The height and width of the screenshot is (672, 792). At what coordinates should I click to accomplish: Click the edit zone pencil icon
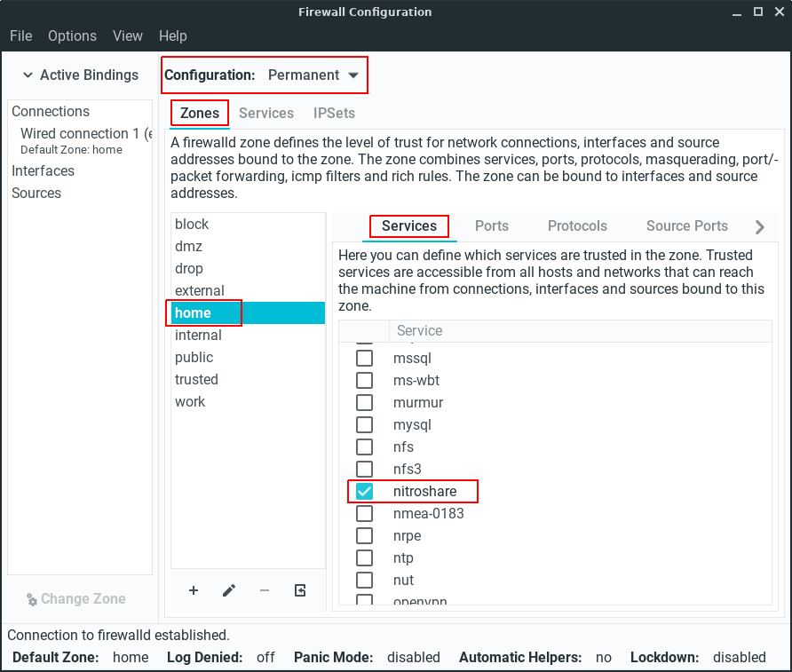tap(229, 590)
